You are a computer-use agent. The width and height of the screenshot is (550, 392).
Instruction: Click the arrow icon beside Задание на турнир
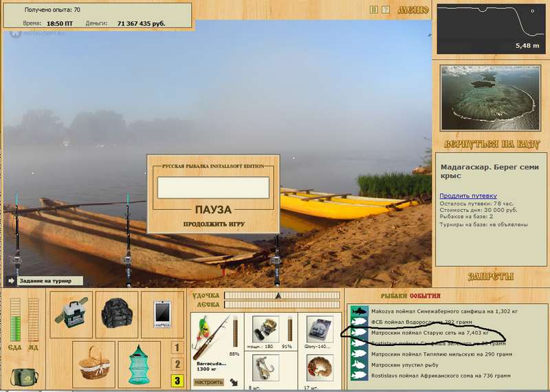coord(11,281)
